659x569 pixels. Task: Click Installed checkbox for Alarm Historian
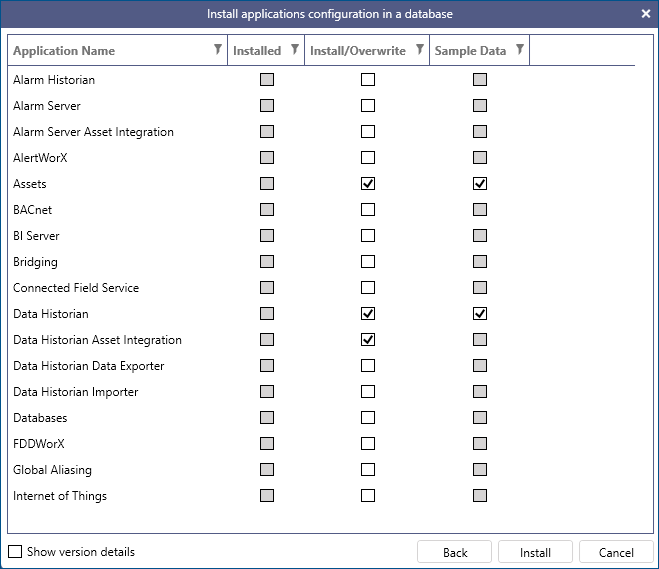click(x=267, y=79)
